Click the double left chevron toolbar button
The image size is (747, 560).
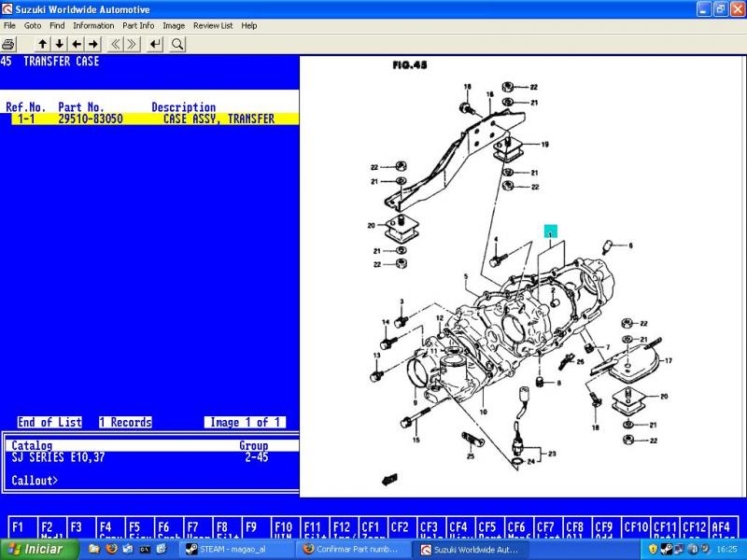pos(115,44)
